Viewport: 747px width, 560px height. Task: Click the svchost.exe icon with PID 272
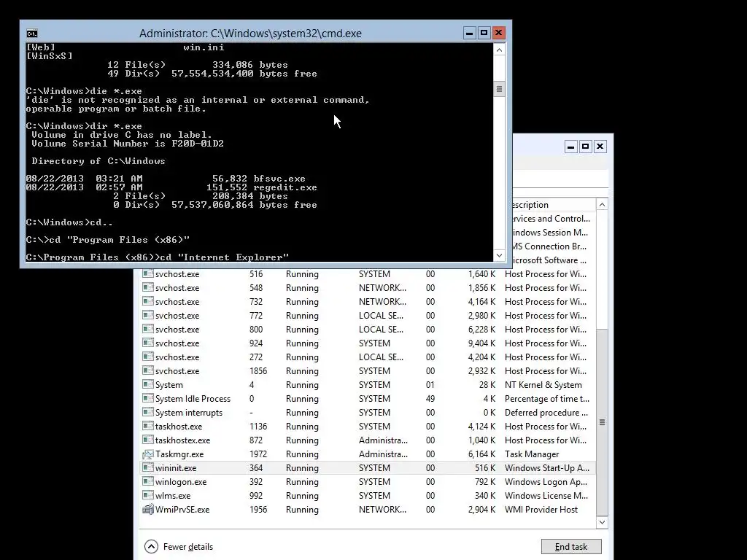click(x=147, y=357)
